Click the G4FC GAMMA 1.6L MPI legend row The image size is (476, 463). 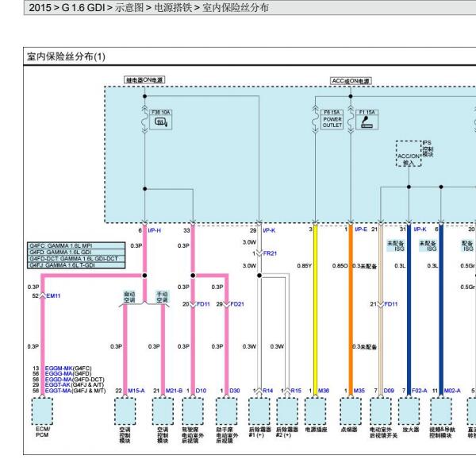click(76, 245)
